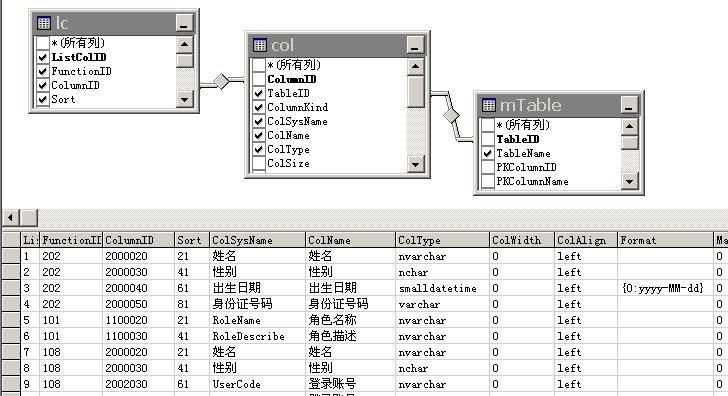This screenshot has height=396, width=728.
Task: Uncheck ColType in col table
Action: (259, 149)
